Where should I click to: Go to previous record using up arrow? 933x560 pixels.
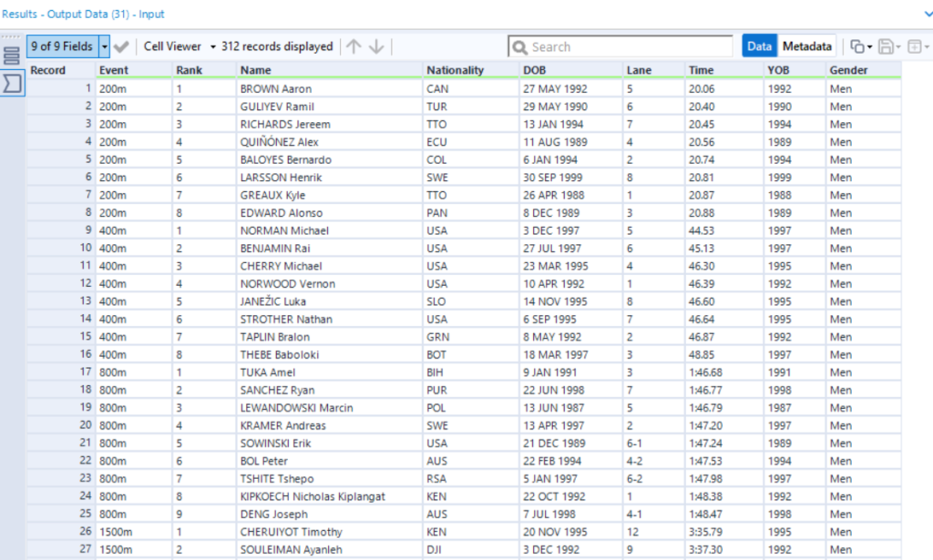coord(354,46)
